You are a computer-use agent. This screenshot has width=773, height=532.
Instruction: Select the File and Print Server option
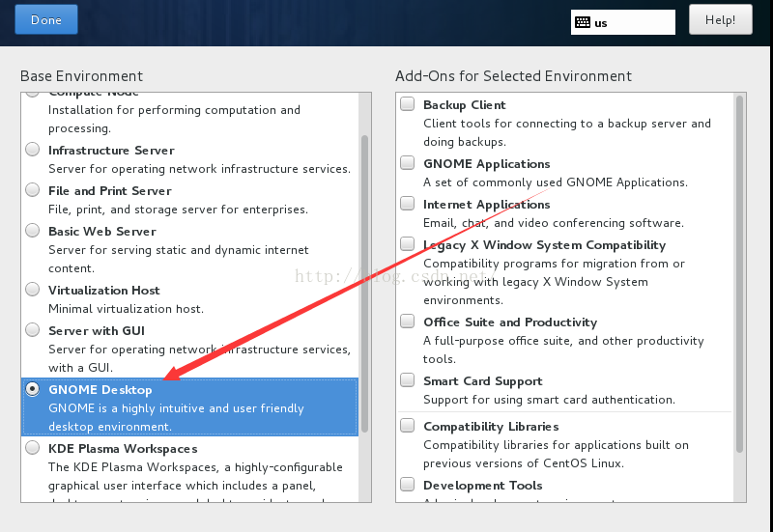(33, 191)
